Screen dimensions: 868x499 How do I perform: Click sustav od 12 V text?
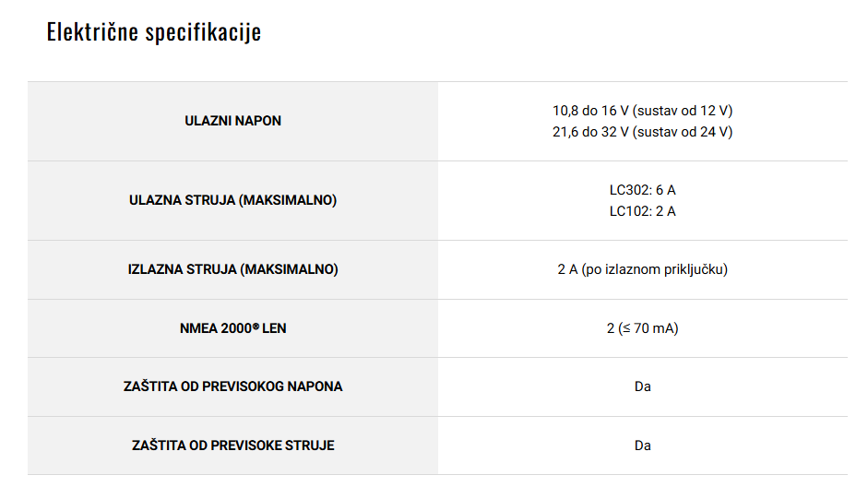pyautogui.click(x=683, y=111)
